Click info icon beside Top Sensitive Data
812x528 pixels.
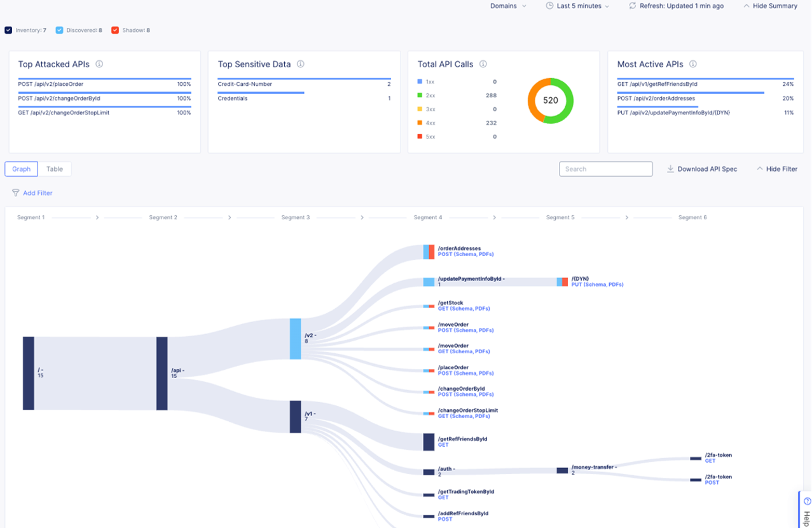click(x=300, y=64)
